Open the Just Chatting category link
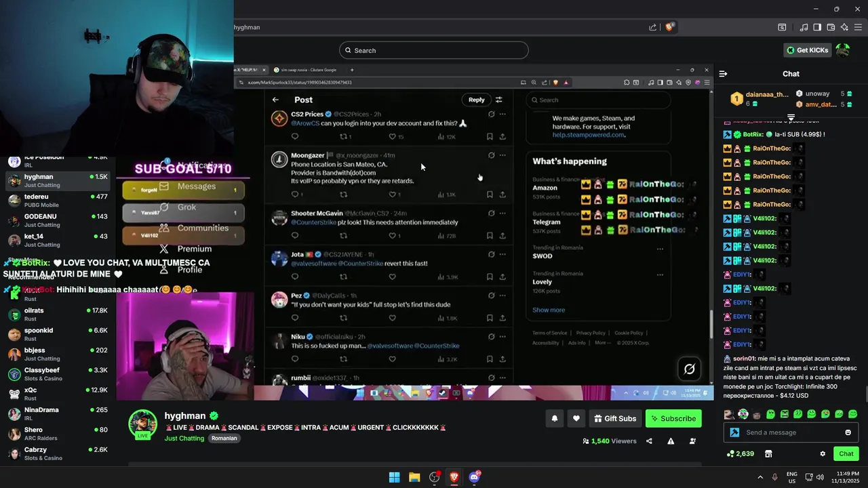The image size is (868, 488). point(184,439)
